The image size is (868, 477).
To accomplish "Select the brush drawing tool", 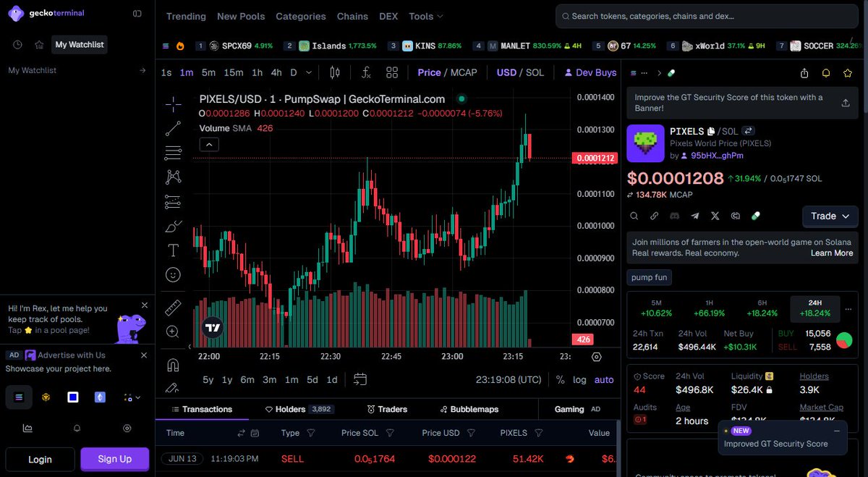I will [173, 227].
